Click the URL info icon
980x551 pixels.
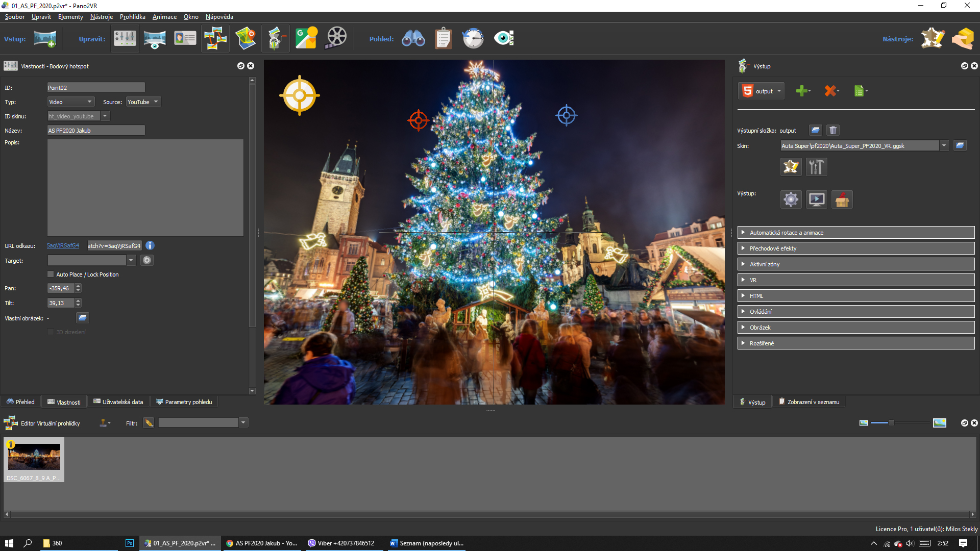(150, 246)
